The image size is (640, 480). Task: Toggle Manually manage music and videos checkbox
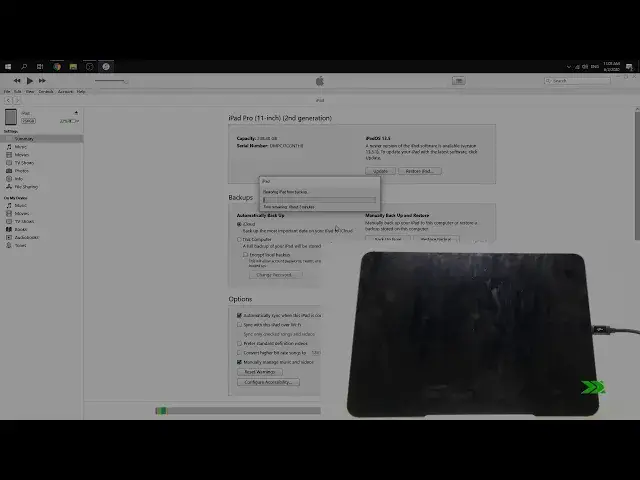tap(239, 362)
